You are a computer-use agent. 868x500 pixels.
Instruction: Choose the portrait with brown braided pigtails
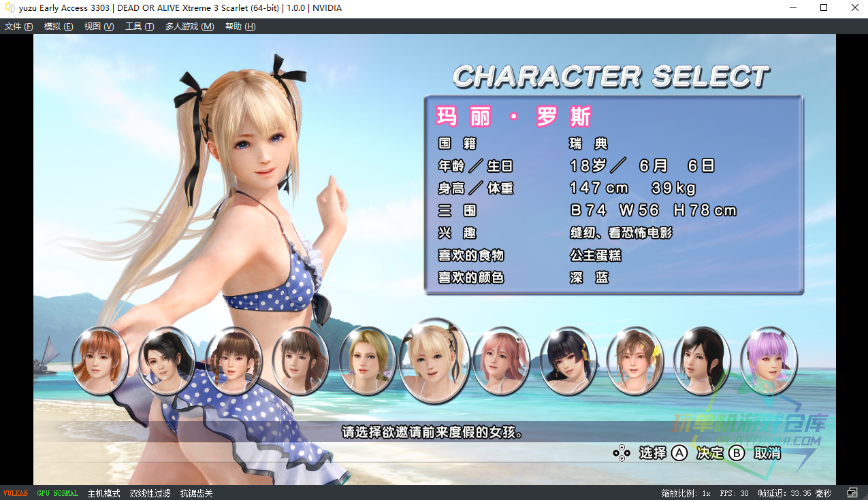(234, 361)
